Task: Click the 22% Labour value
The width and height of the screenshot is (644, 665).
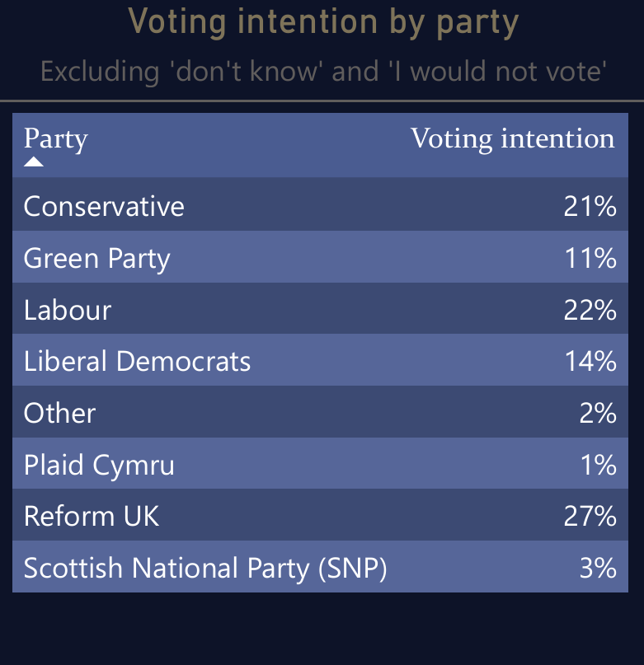Action: click(590, 310)
